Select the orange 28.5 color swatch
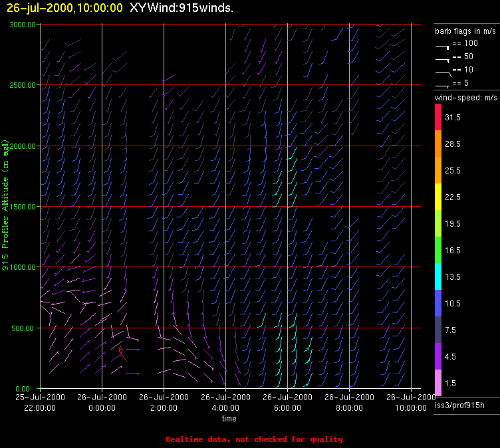The height and width of the screenshot is (448, 500). click(439, 144)
